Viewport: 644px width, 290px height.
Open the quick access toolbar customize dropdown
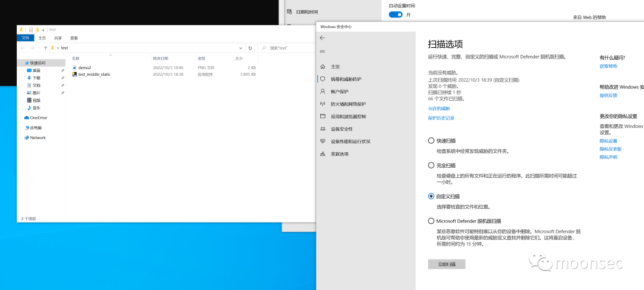[x=43, y=30]
